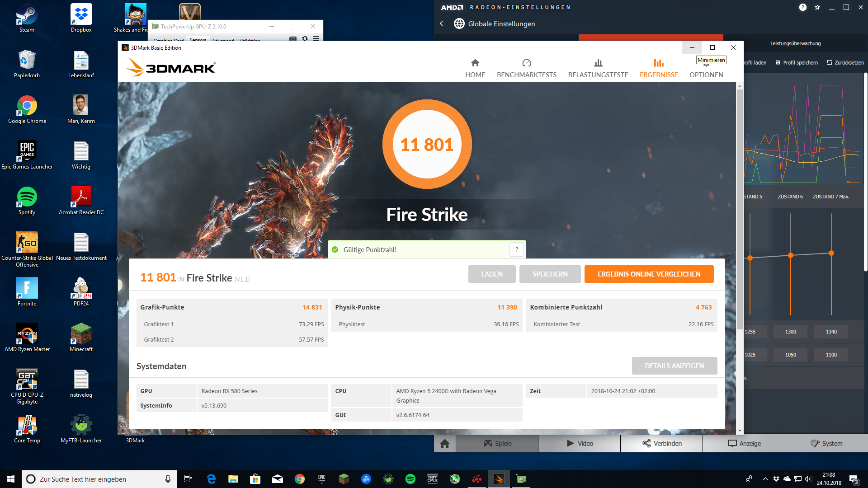This screenshot has height=488, width=868.
Task: Open BENCHMARKTESTS gauge icon tab
Action: [x=526, y=68]
